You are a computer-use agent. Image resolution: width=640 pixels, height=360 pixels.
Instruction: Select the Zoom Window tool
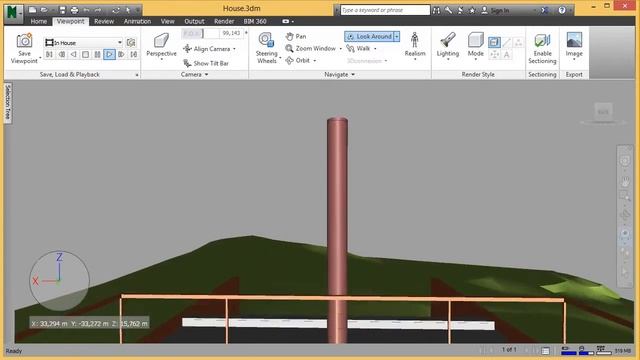[311, 48]
